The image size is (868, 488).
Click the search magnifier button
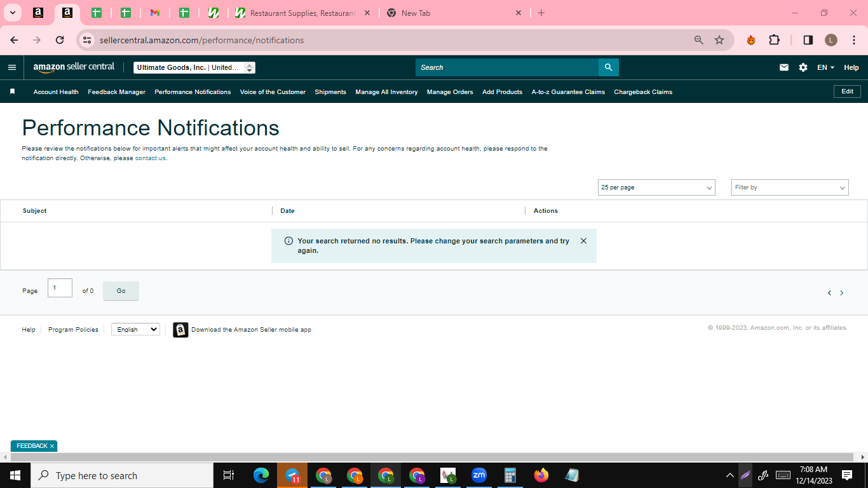click(608, 67)
